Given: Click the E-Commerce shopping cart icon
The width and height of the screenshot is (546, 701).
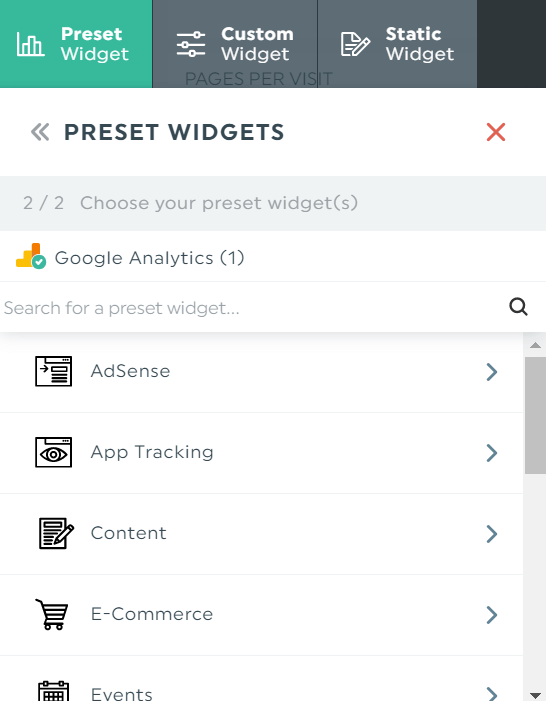Looking at the screenshot, I should [52, 614].
